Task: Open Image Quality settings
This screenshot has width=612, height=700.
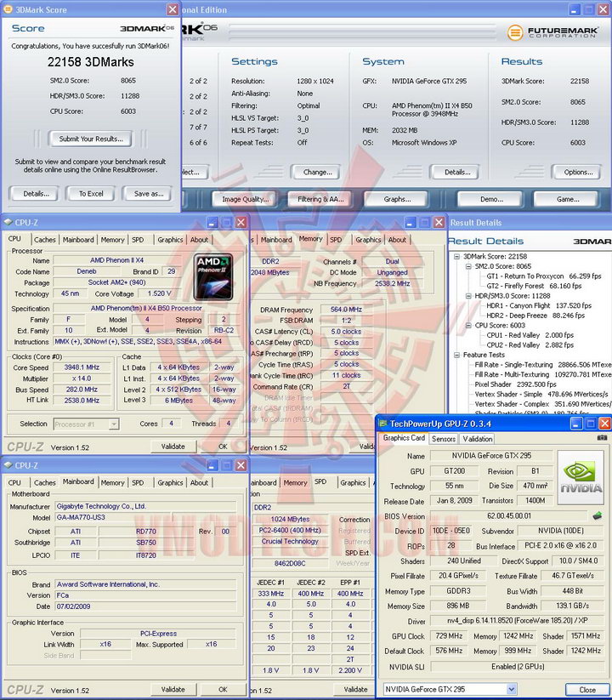Action: point(246,199)
